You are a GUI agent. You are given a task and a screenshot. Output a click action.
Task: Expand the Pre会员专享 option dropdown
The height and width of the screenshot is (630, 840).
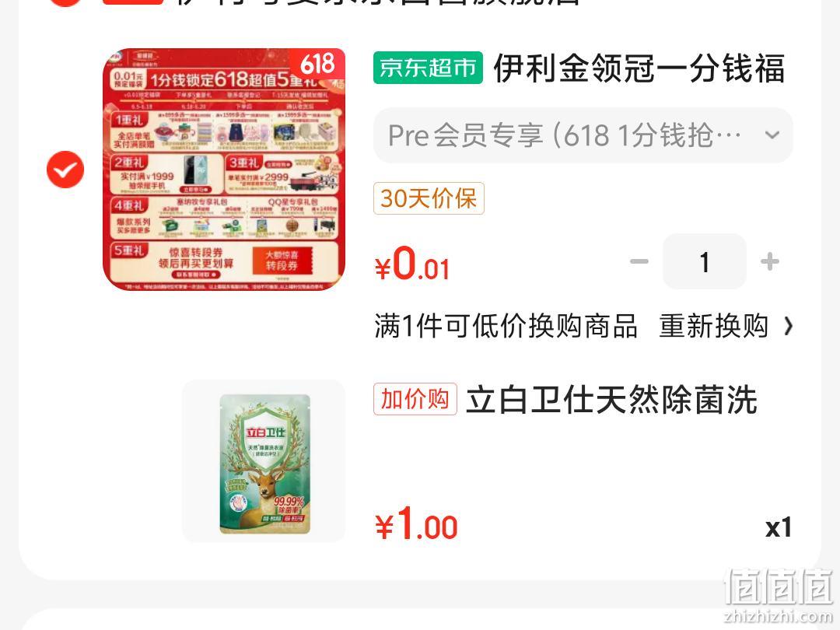click(583, 135)
